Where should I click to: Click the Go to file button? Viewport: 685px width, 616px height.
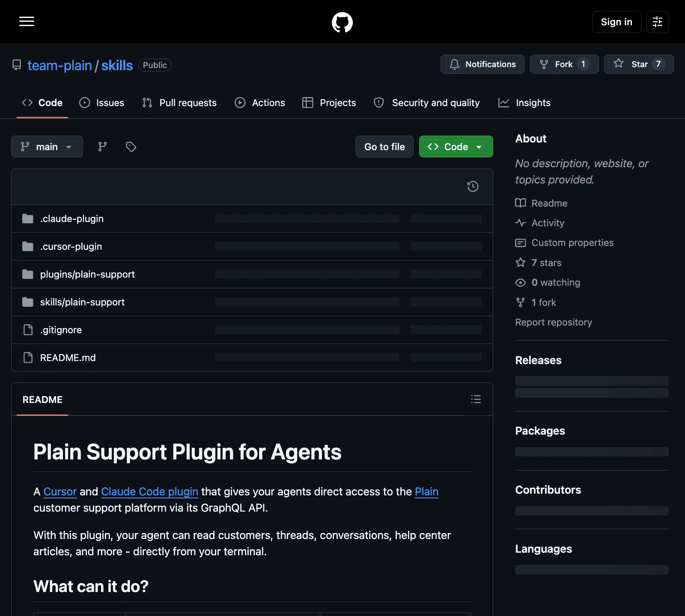[x=384, y=147]
